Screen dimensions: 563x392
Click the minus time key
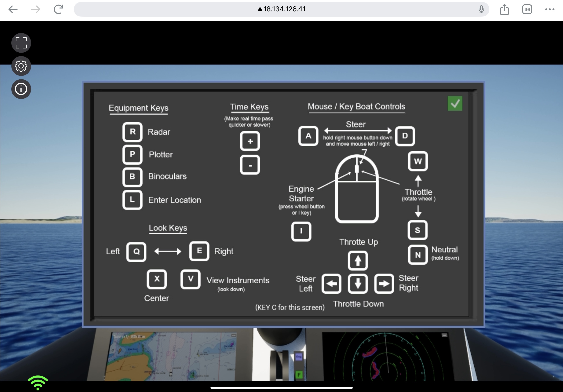point(250,165)
